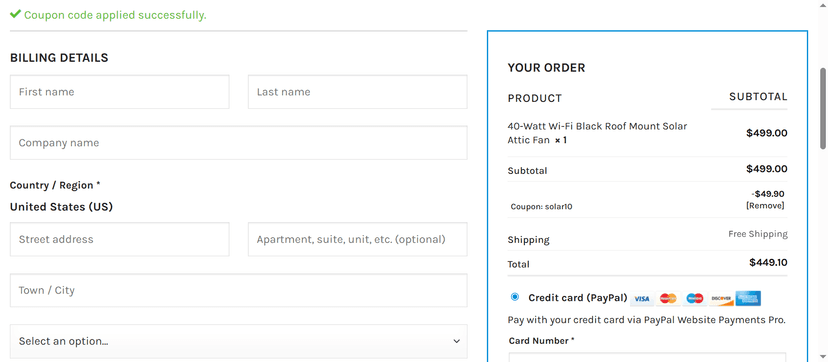Click the Discover card icon
Viewport: 828px width, 362px height.
[x=721, y=299]
